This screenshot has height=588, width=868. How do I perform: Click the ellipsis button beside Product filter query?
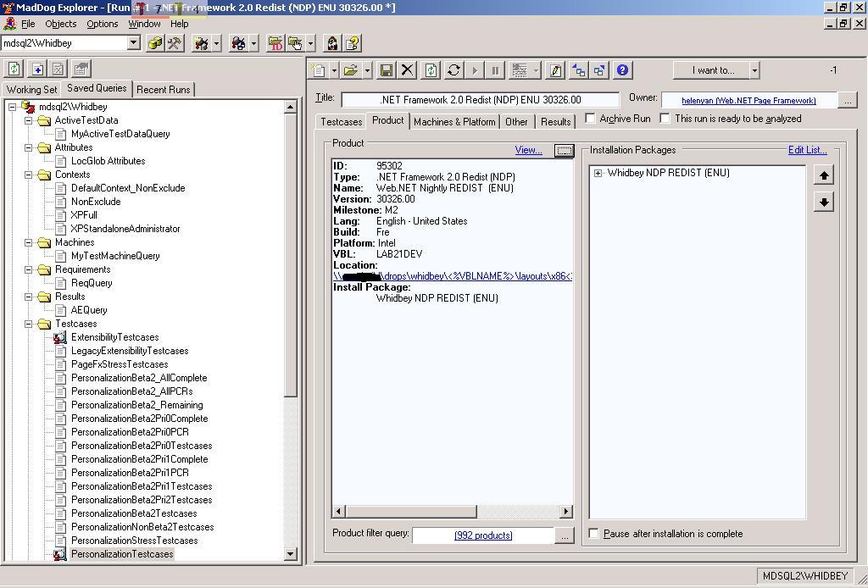click(565, 536)
